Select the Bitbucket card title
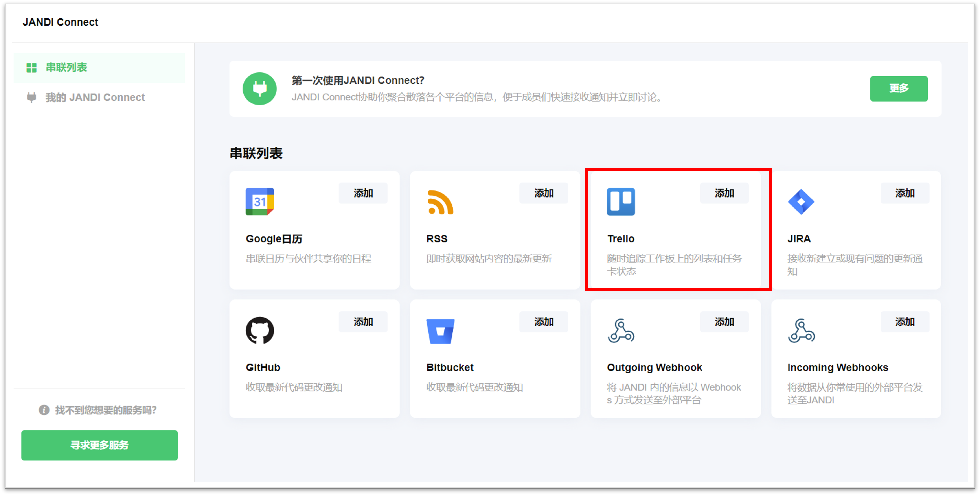Screen dimensions: 980x495 (450, 368)
